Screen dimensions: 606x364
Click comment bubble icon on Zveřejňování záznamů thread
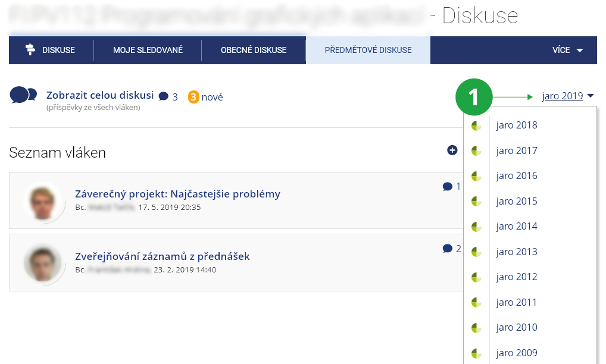(x=448, y=249)
